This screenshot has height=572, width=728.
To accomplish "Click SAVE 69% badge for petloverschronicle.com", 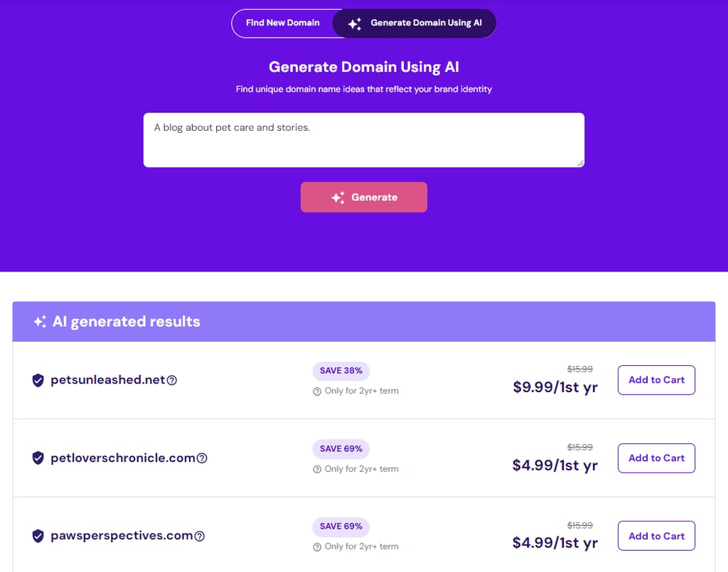I will [x=341, y=448].
